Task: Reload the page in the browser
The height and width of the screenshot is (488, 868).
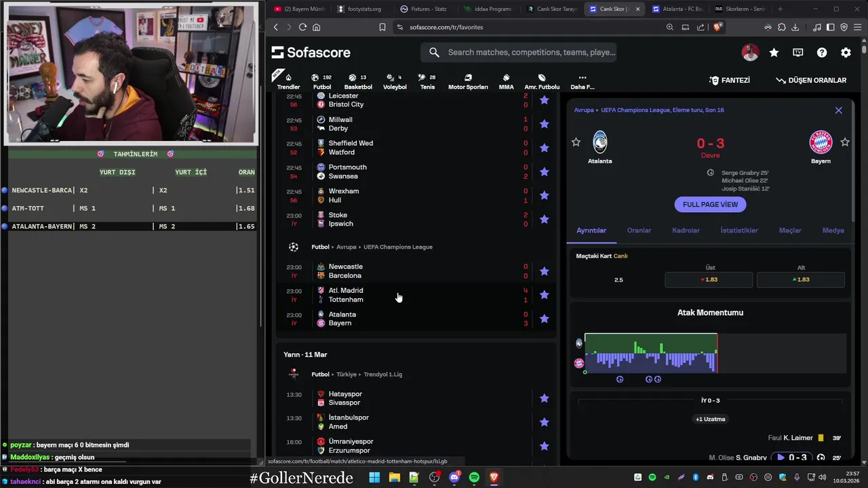Action: pos(302,27)
